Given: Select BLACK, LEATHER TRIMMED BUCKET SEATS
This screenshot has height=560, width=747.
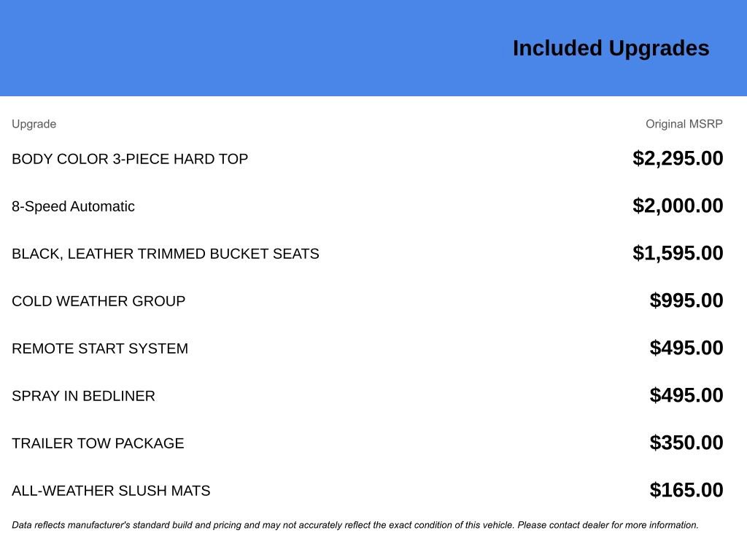Looking at the screenshot, I should click(x=166, y=254).
